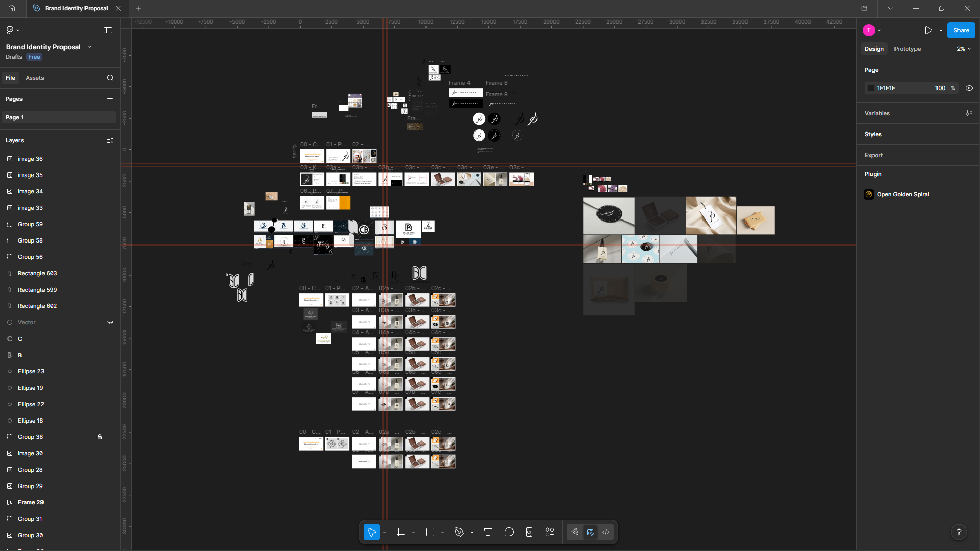Open the Move tools dropdown arrow
Screen dimensions: 980x551
pyautogui.click(x=384, y=533)
